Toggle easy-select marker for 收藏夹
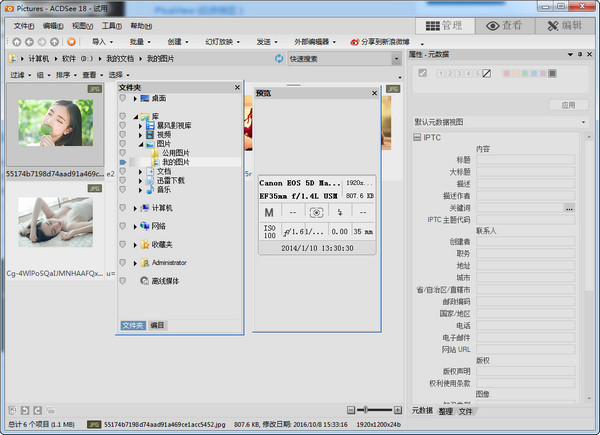 click(122, 244)
